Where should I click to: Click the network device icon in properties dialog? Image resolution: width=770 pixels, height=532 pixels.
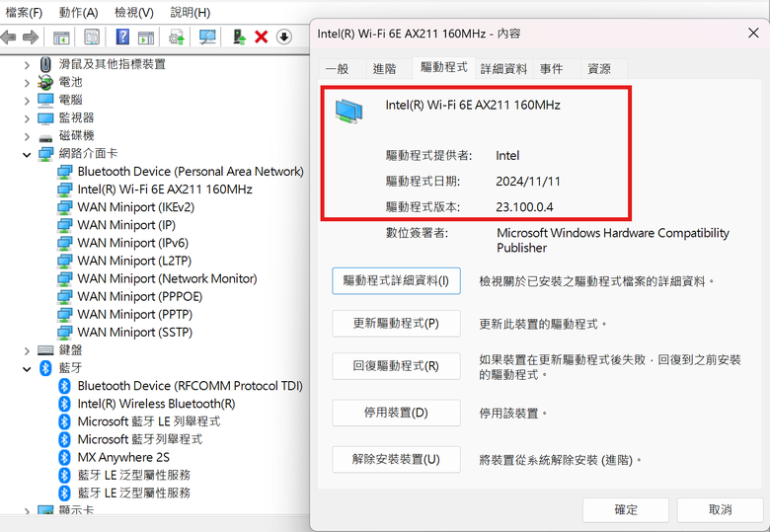(x=348, y=111)
